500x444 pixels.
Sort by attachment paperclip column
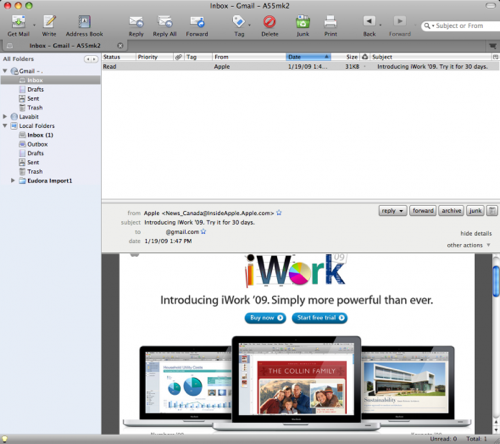(x=179, y=57)
